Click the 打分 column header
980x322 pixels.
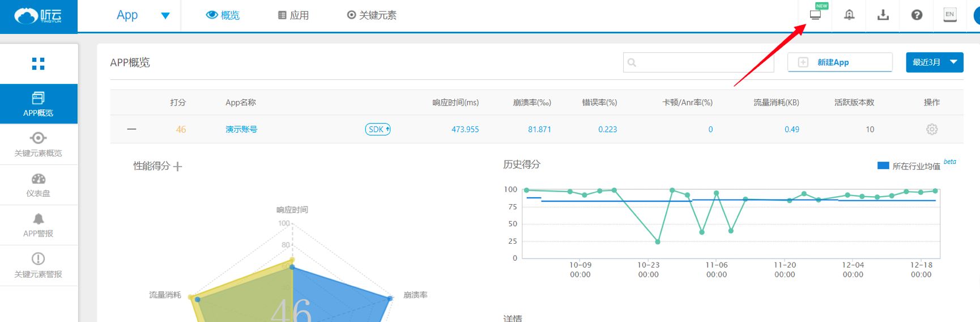pos(178,103)
